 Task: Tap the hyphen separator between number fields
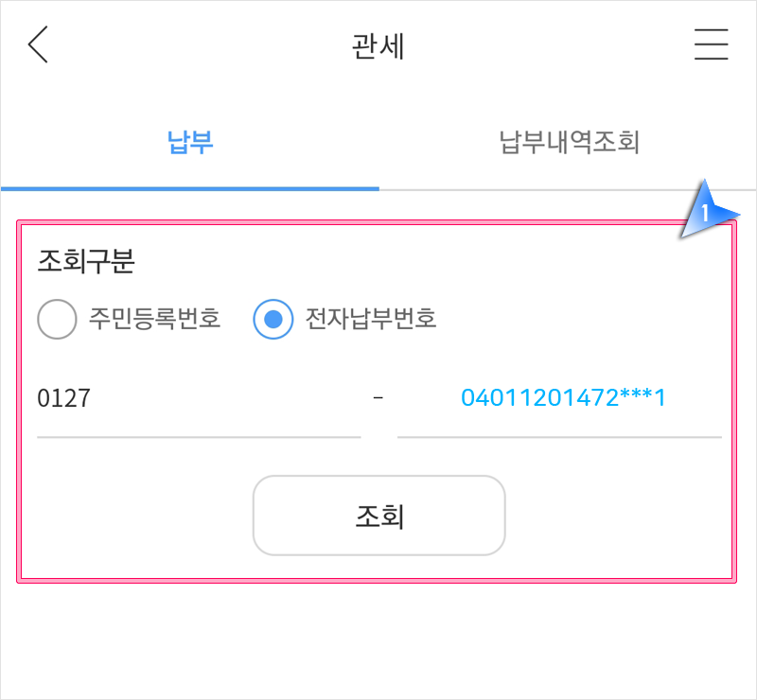tap(380, 398)
